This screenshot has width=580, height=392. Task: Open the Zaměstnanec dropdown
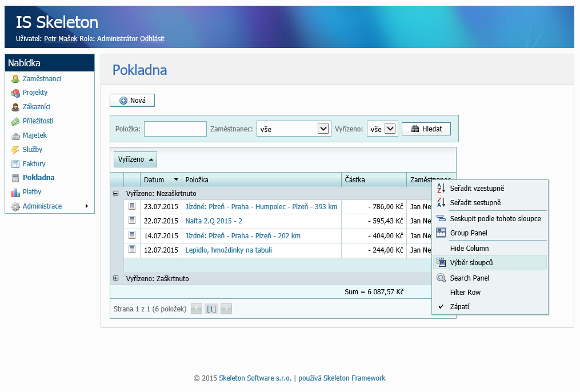323,129
